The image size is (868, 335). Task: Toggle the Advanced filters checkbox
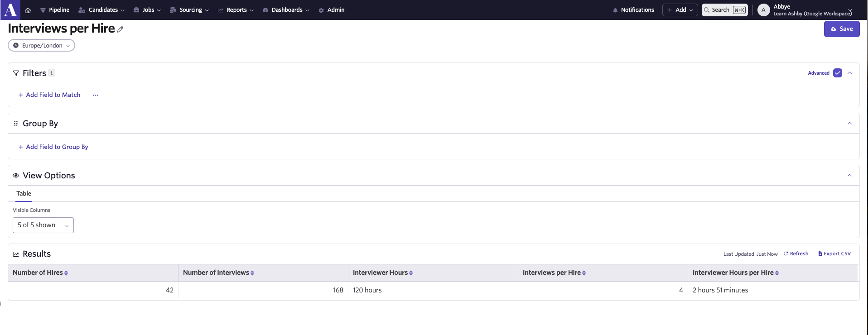838,73
